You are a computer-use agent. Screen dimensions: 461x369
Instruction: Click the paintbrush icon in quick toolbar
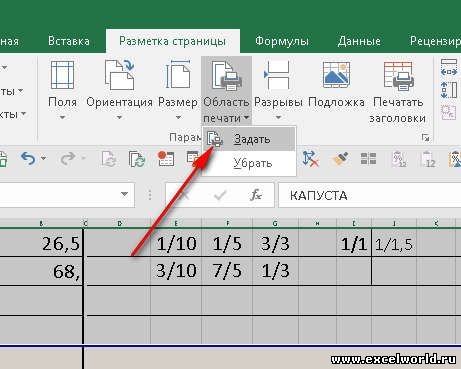pos(340,159)
